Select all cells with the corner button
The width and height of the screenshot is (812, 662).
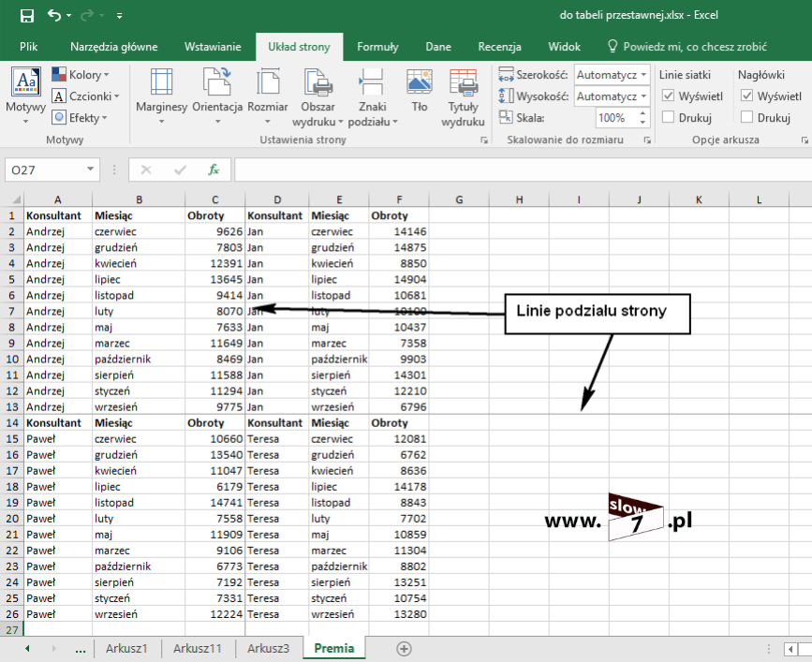pyautogui.click(x=12, y=199)
